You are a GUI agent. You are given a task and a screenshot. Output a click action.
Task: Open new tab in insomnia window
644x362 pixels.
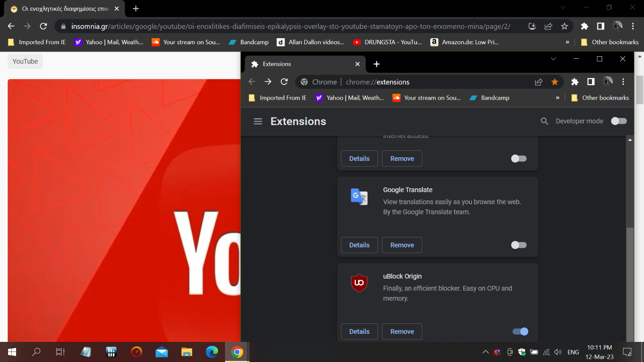click(x=136, y=8)
